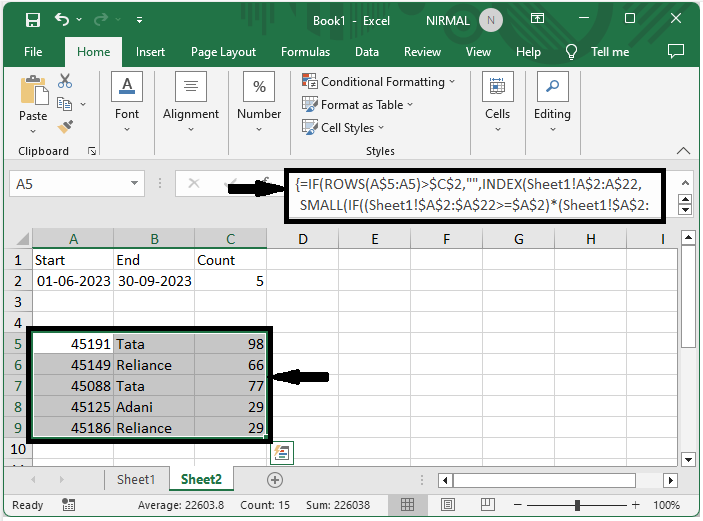Image resolution: width=703 pixels, height=521 pixels.
Task: Click the Save icon in the title bar
Action: (x=33, y=20)
